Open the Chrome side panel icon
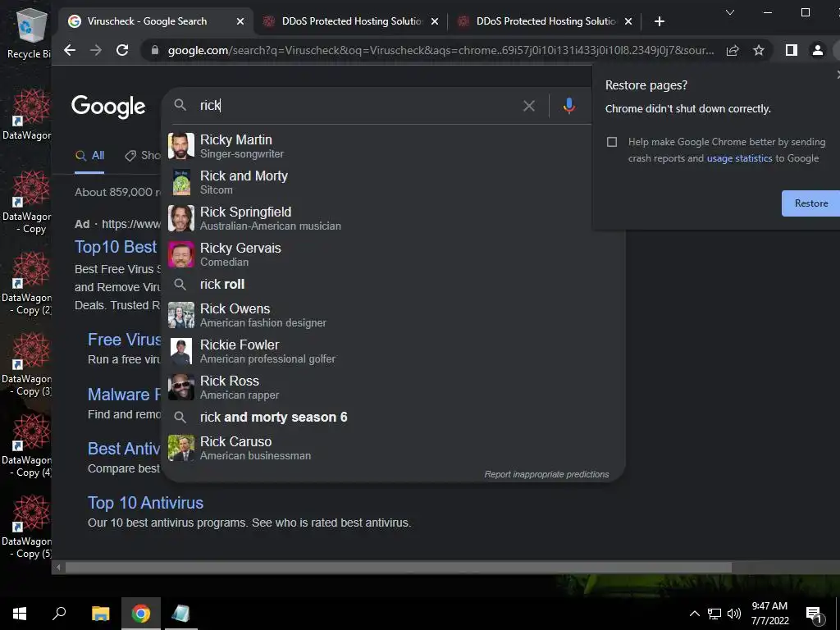The width and height of the screenshot is (840, 630). (x=792, y=50)
